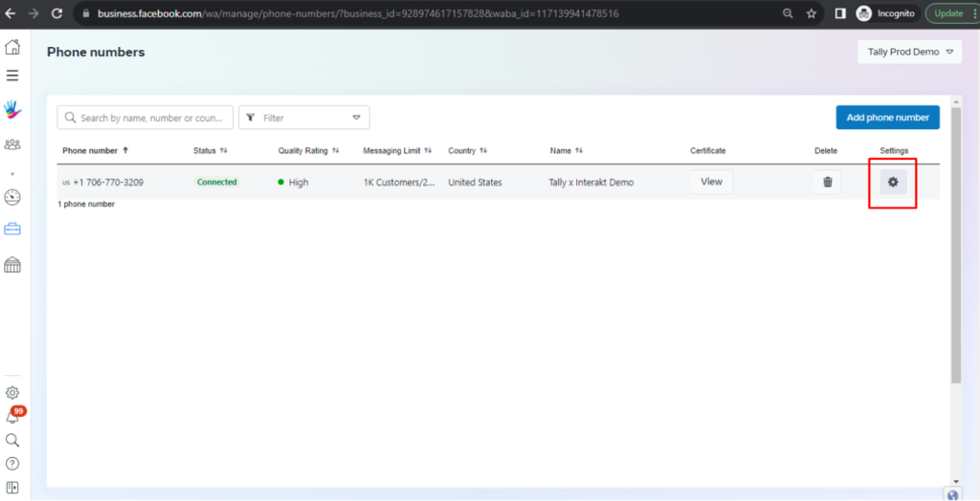The width and height of the screenshot is (980, 501).
Task: Click the building icon in left sidebar
Action: tap(12, 265)
